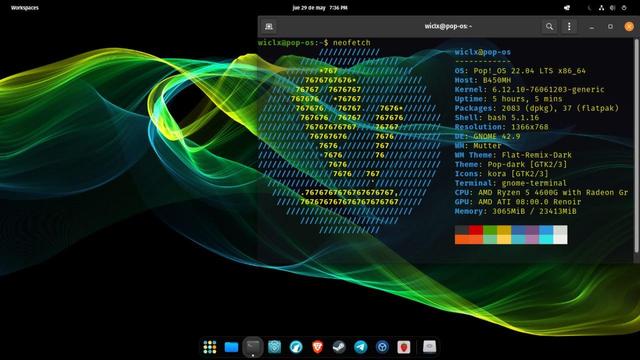
Task: Click the DE: GNOME 42.9 line
Action: point(487,136)
